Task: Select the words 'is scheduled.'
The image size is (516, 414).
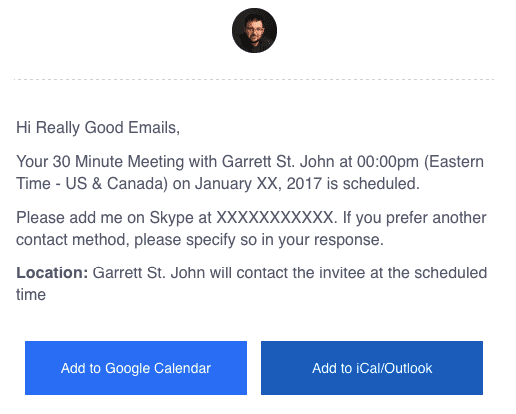Action: click(373, 184)
